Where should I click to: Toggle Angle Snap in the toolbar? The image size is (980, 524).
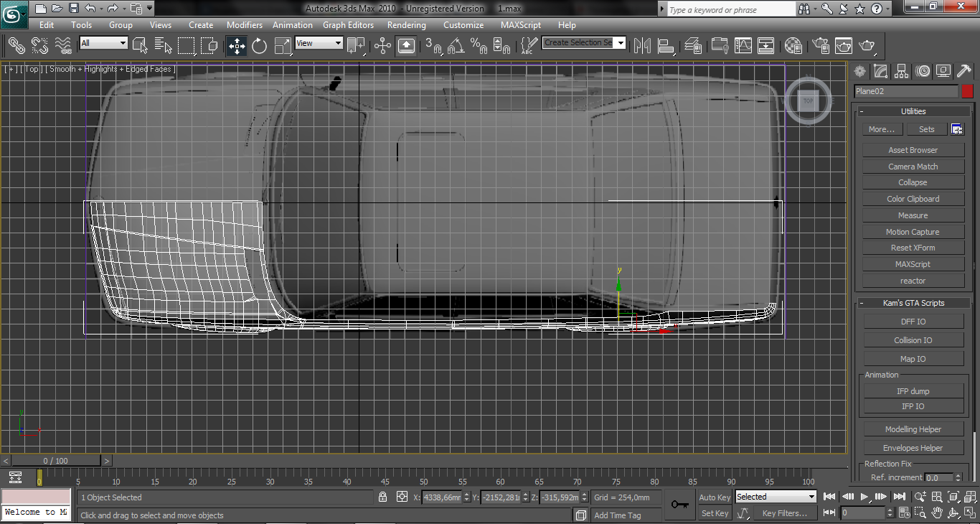456,46
